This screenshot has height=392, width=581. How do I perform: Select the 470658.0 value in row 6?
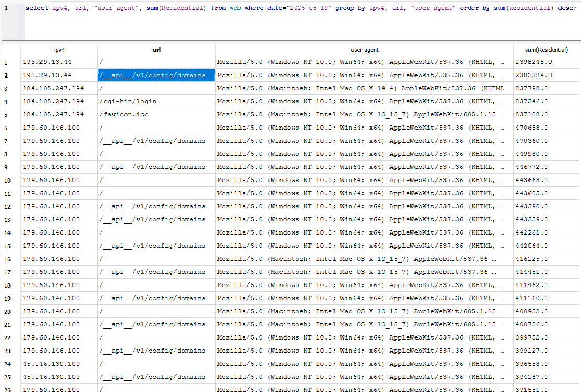click(532, 128)
